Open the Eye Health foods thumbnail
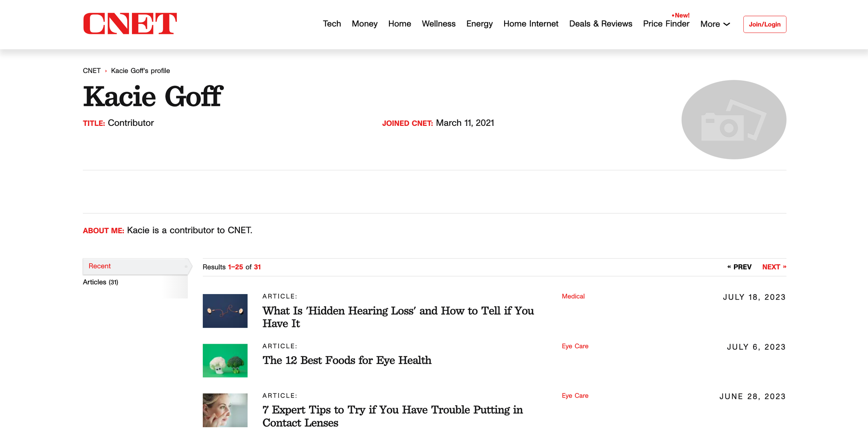868x439 pixels. tap(225, 360)
